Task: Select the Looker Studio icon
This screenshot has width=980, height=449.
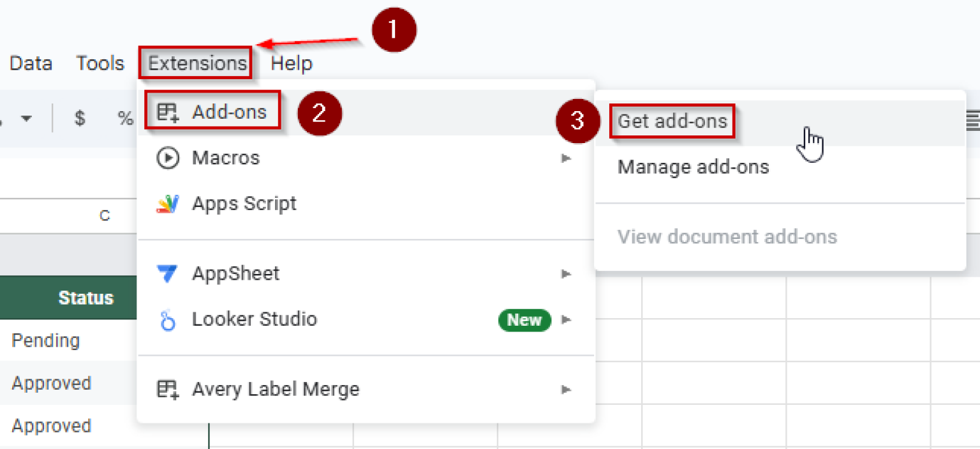Action: pos(168,319)
